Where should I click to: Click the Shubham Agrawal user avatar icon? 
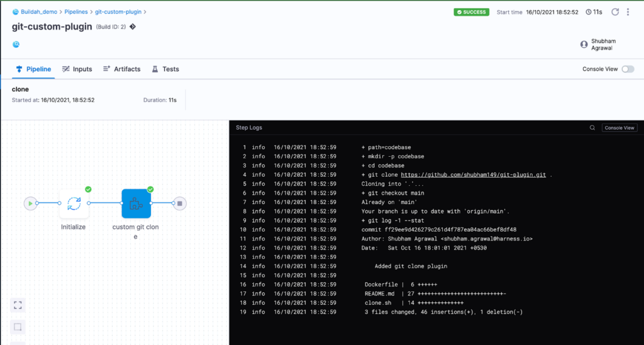point(584,45)
